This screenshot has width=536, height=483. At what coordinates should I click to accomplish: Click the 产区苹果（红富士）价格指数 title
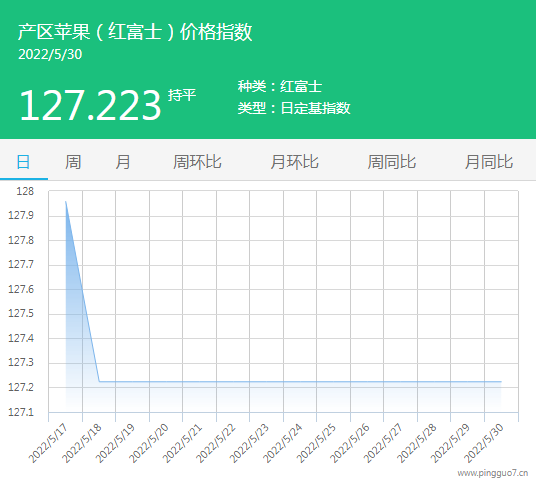click(x=135, y=32)
